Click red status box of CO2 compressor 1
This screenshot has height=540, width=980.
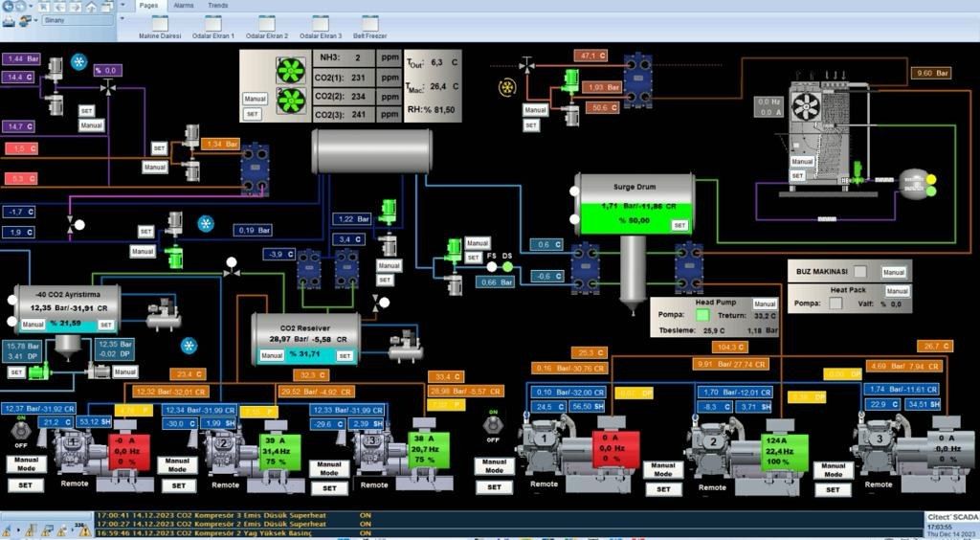127,451
